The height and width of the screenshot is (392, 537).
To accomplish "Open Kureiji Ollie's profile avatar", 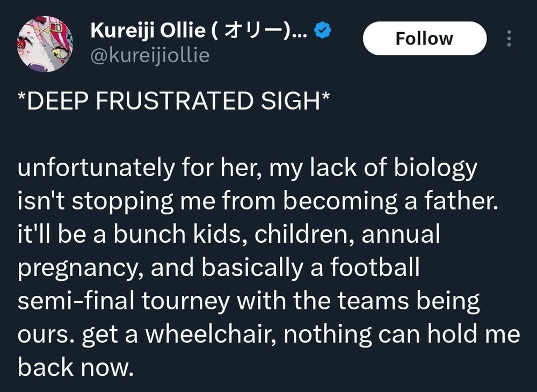I will pos(45,44).
